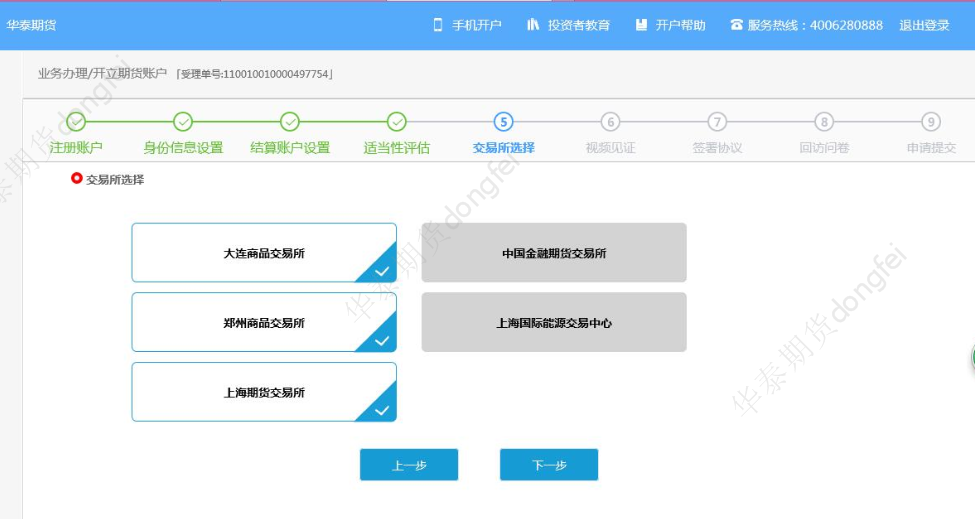Click the 华泰期货 logo text
975x519 pixels.
(32, 25)
